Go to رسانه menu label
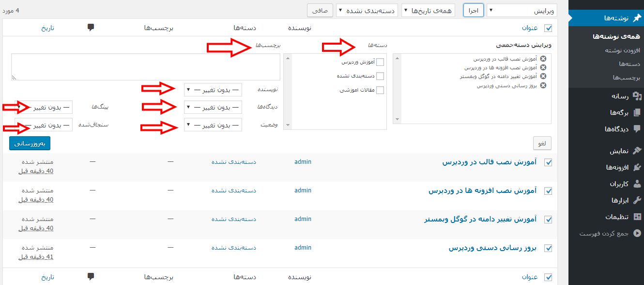This screenshot has height=285, width=644. coord(620,96)
